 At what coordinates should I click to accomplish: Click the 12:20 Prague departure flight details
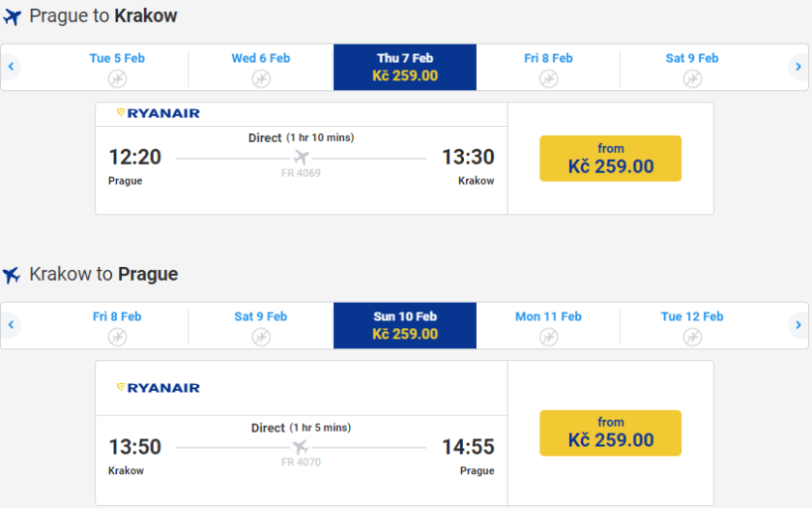click(x=135, y=158)
